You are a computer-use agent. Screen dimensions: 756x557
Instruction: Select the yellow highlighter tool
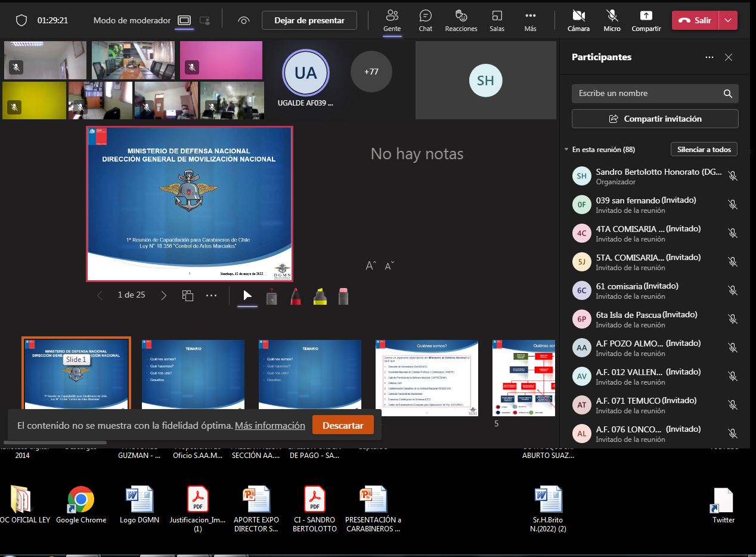(320, 296)
